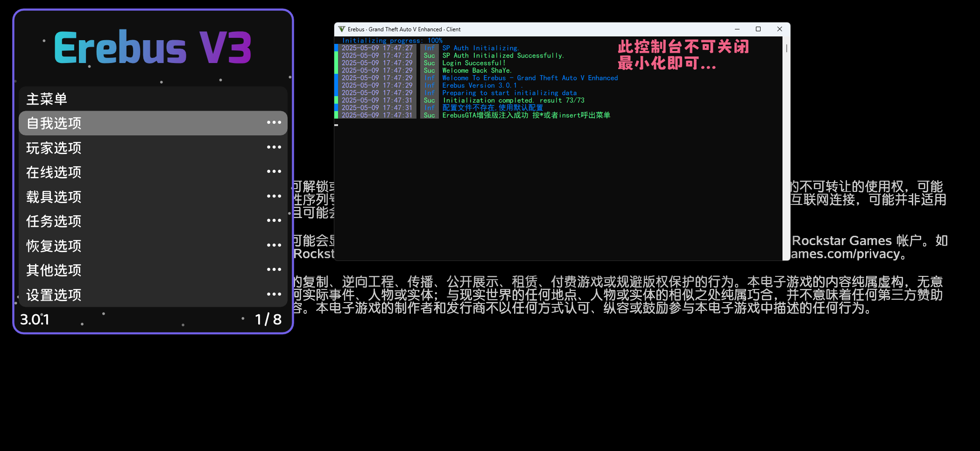Image resolution: width=980 pixels, height=451 pixels.
Task: Click the Erebus console title bar icon
Action: (x=341, y=29)
